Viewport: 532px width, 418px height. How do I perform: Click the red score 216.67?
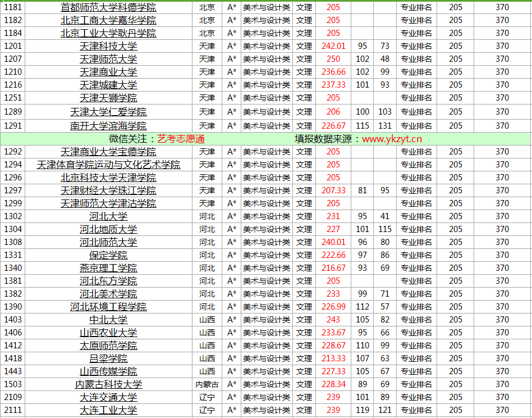tap(333, 268)
